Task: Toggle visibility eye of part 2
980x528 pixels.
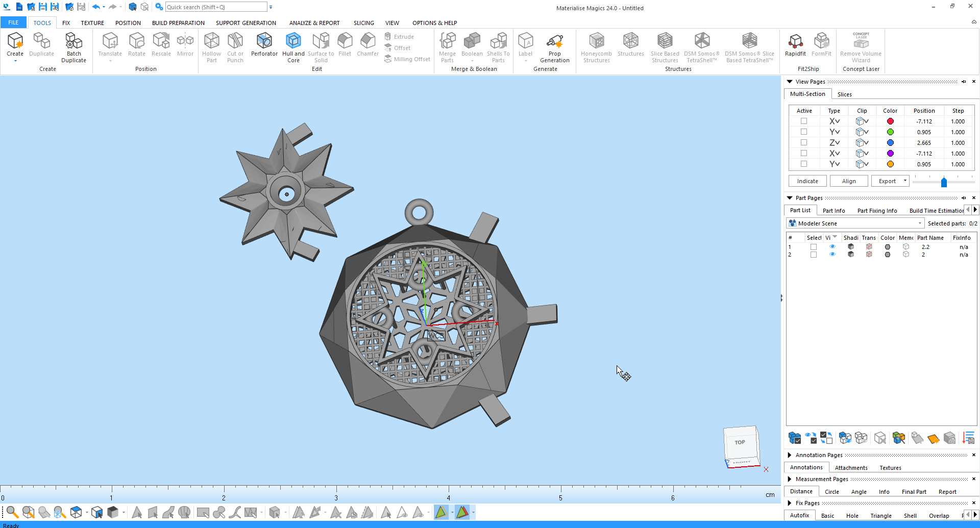Action: pyautogui.click(x=832, y=255)
